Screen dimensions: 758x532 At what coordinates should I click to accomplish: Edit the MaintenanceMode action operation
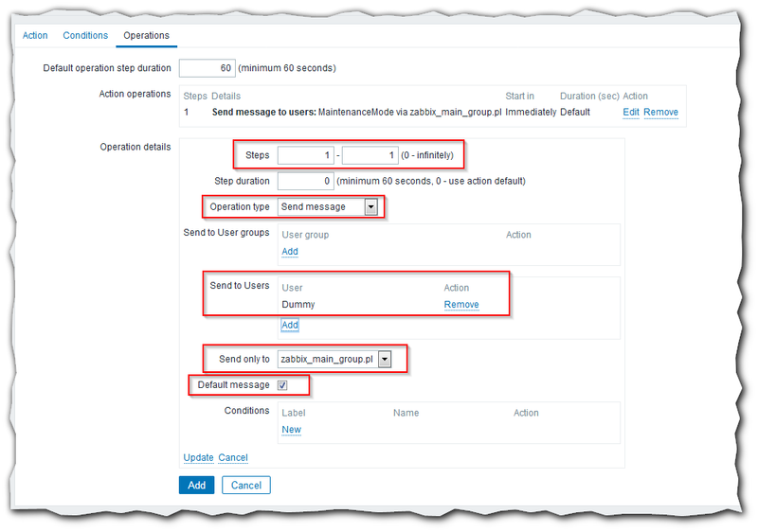pyautogui.click(x=630, y=112)
